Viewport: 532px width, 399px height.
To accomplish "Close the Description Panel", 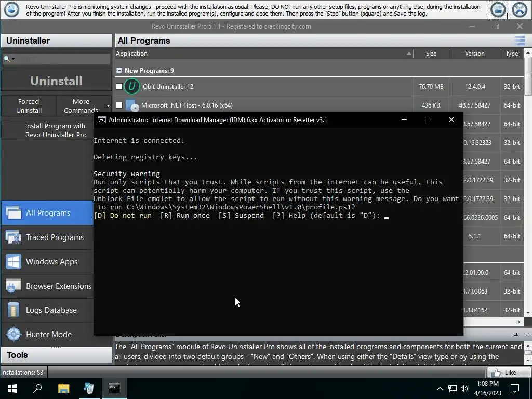I will point(526,335).
